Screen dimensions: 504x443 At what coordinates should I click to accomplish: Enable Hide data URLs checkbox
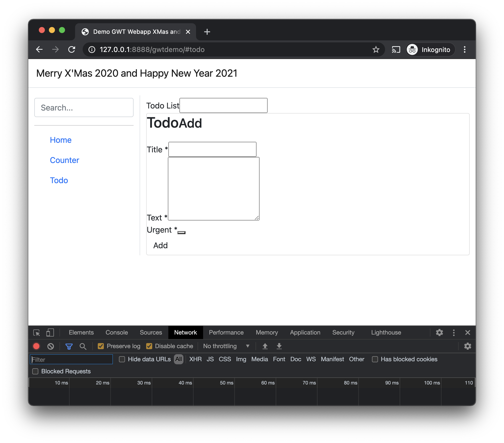[x=122, y=359]
